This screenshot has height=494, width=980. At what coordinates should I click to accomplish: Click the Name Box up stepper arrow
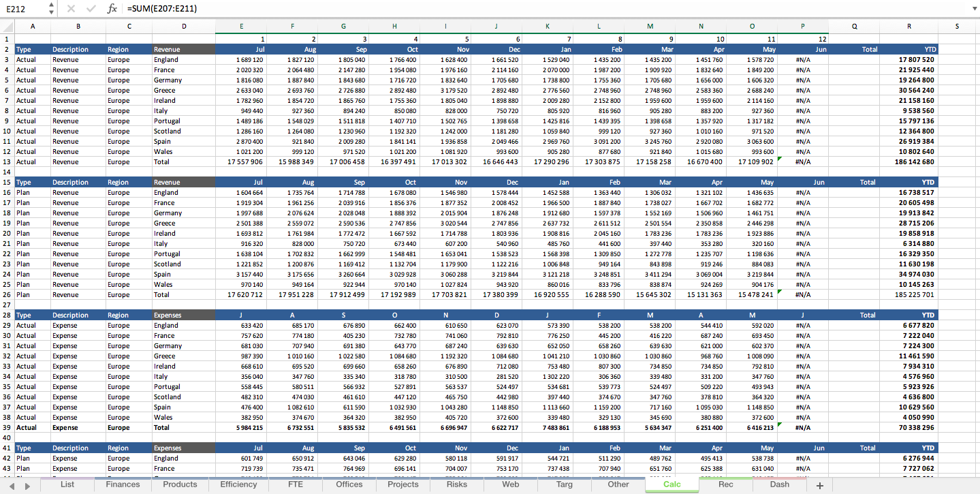point(50,5)
